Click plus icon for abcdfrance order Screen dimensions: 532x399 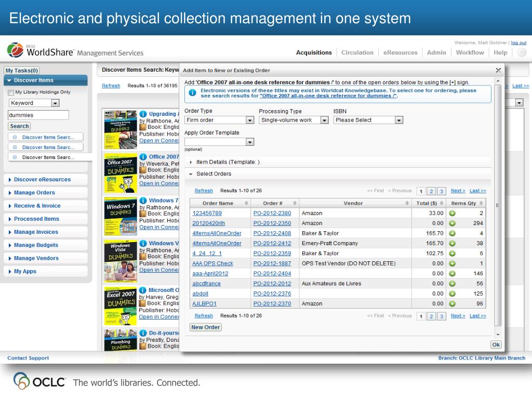453,284
